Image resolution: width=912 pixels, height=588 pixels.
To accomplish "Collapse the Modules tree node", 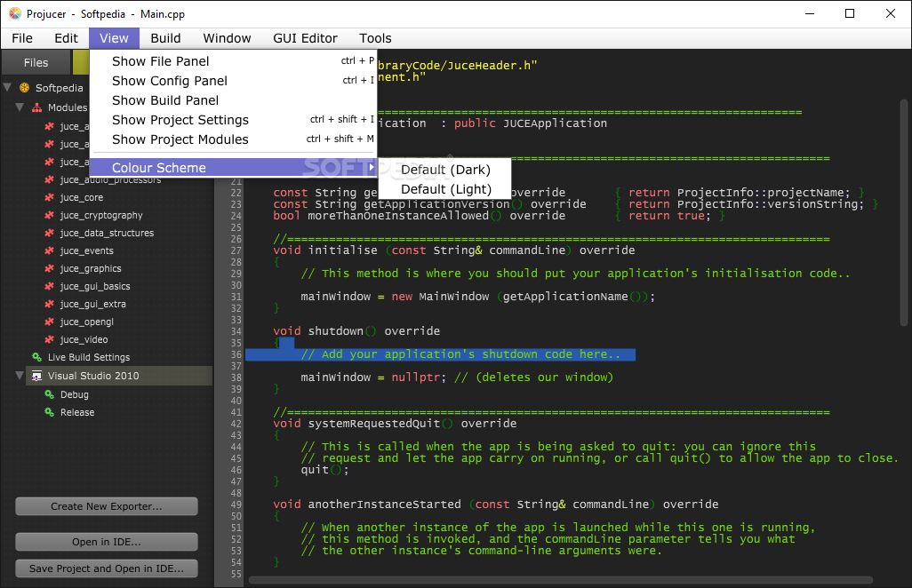I will pos(20,107).
